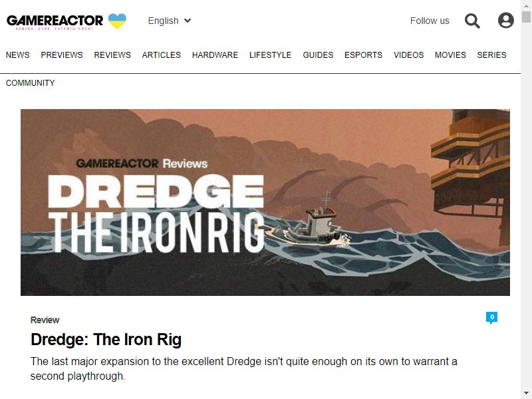This screenshot has height=399, width=532.
Task: Open the COMMUNITY section
Action: coord(30,82)
